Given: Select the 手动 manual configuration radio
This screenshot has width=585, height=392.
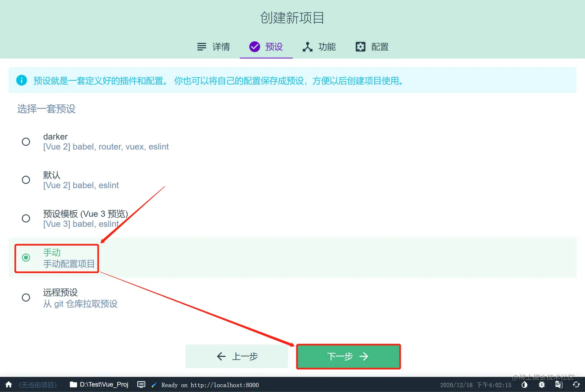Looking at the screenshot, I should pyautogui.click(x=26, y=257).
